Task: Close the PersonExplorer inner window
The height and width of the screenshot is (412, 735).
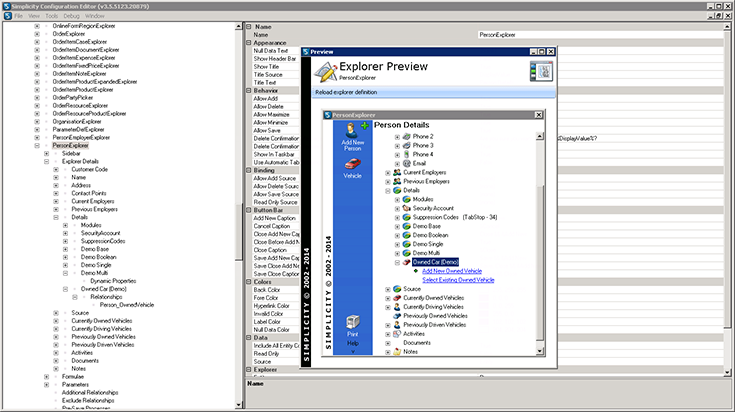Action: pos(539,115)
